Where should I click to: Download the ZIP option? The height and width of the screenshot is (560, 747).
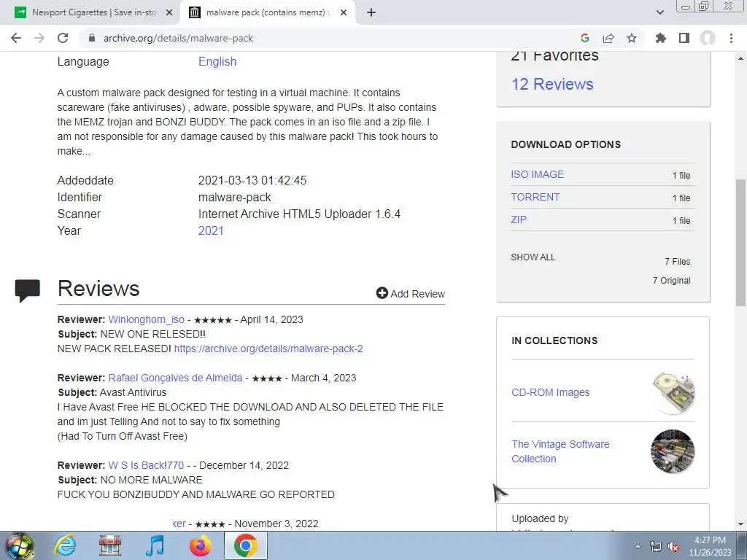point(519,219)
